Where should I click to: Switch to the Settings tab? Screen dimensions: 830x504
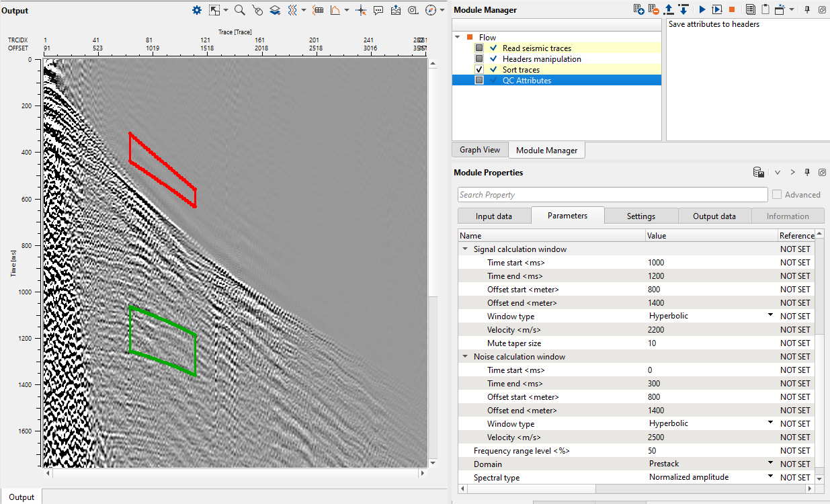click(x=640, y=216)
